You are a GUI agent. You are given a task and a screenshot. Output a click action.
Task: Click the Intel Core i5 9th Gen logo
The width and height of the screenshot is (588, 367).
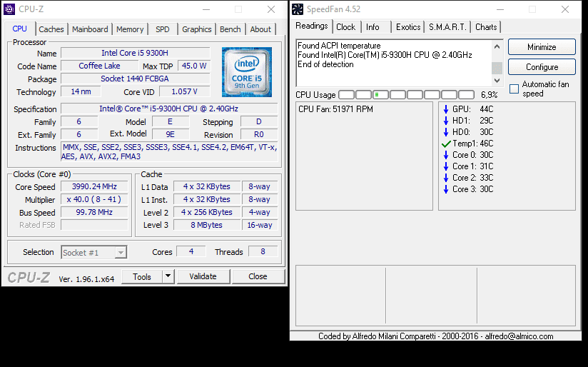(x=247, y=72)
